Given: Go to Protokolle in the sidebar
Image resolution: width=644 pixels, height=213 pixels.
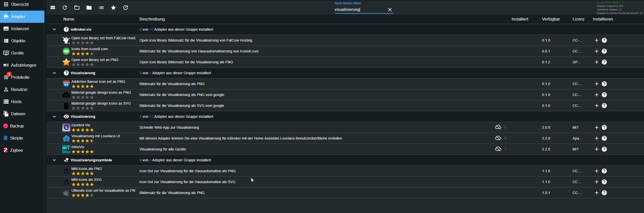Looking at the screenshot, I should click(20, 77).
